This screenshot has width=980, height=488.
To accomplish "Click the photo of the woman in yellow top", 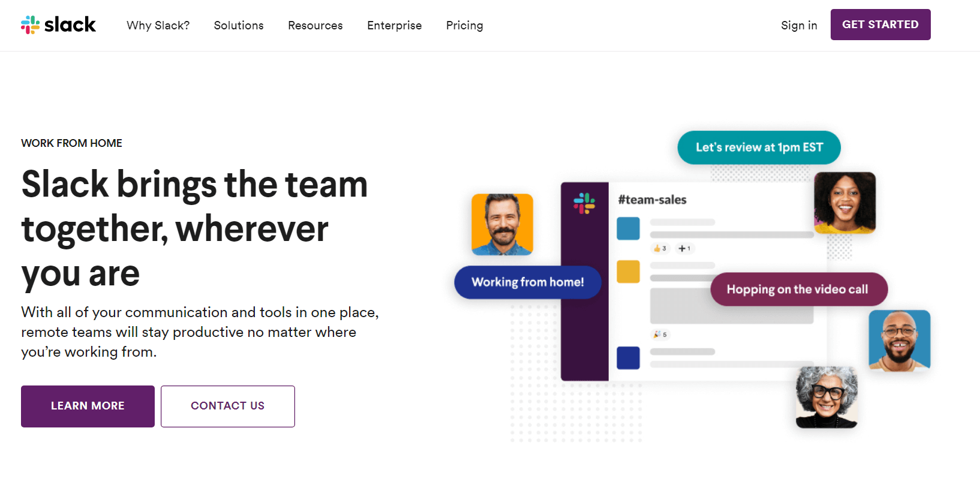I will pyautogui.click(x=845, y=203).
